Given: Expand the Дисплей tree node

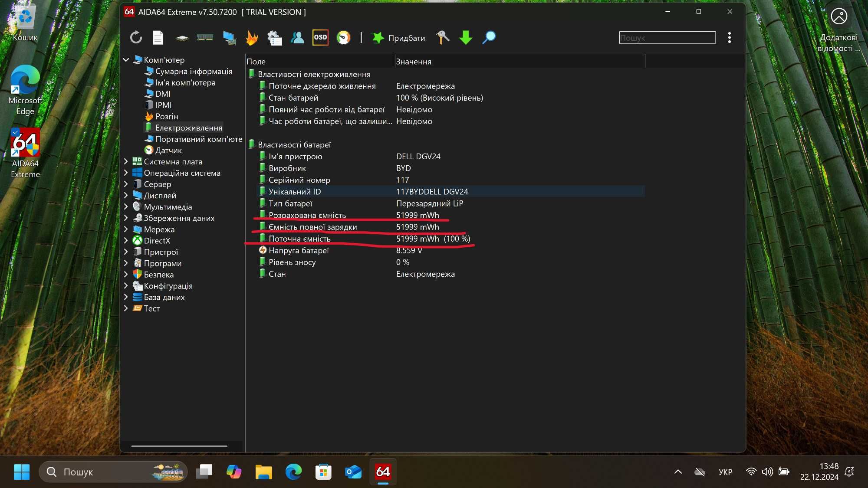Looking at the screenshot, I should (126, 195).
